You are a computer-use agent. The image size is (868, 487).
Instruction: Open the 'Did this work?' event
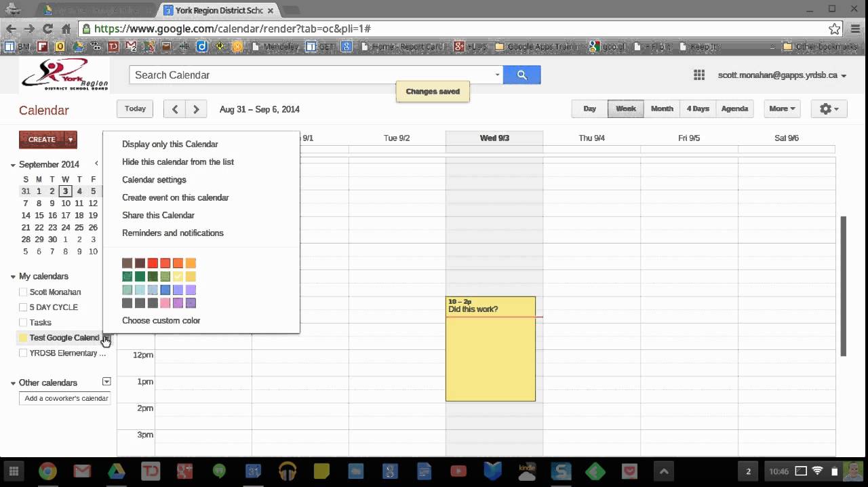[x=490, y=349]
